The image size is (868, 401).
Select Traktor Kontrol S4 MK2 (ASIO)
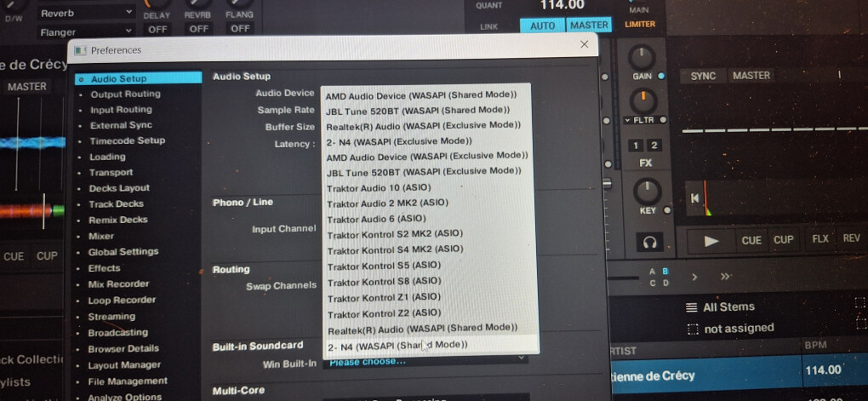point(395,249)
